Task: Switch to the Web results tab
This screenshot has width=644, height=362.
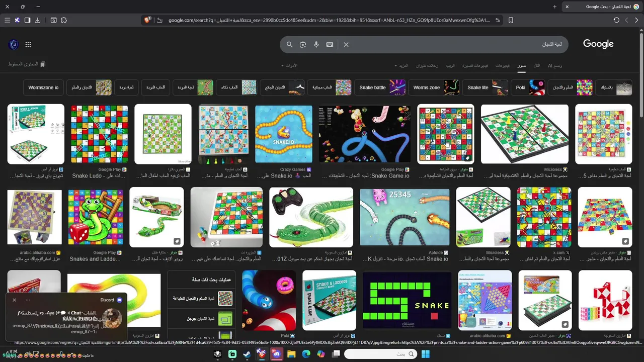Action: [450, 65]
